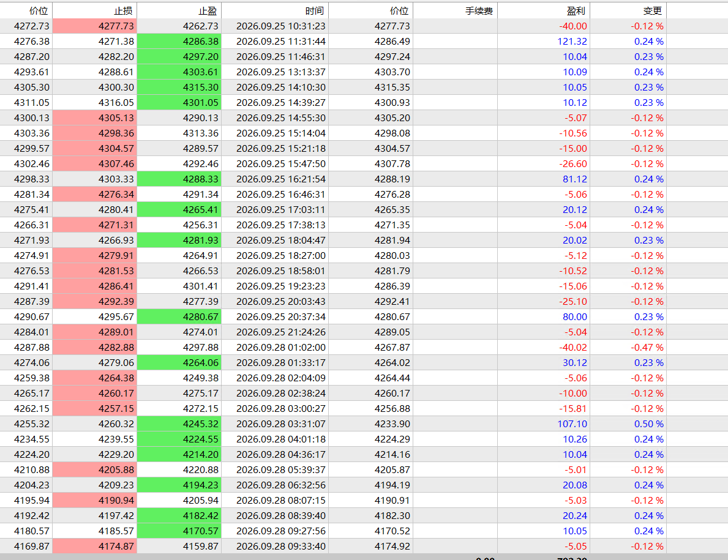This screenshot has width=728, height=560.
Task: Click the green take-profit cell 4265.41
Action: [179, 210]
